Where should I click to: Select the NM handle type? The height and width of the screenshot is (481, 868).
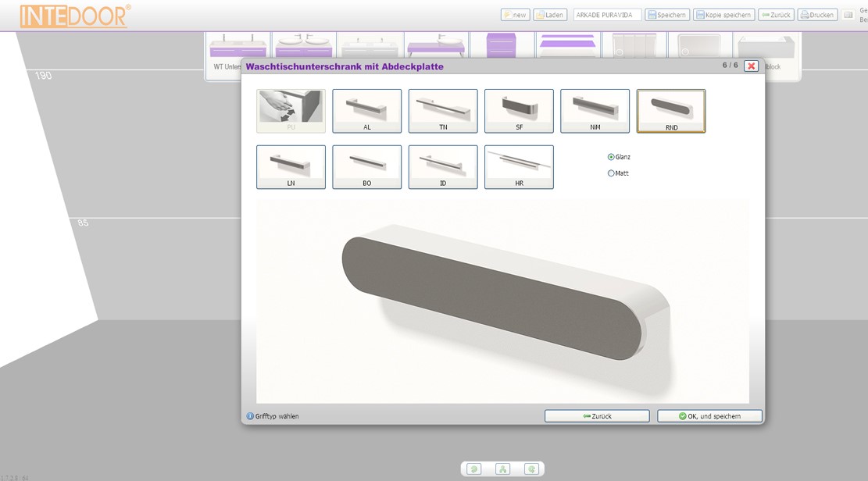[595, 111]
